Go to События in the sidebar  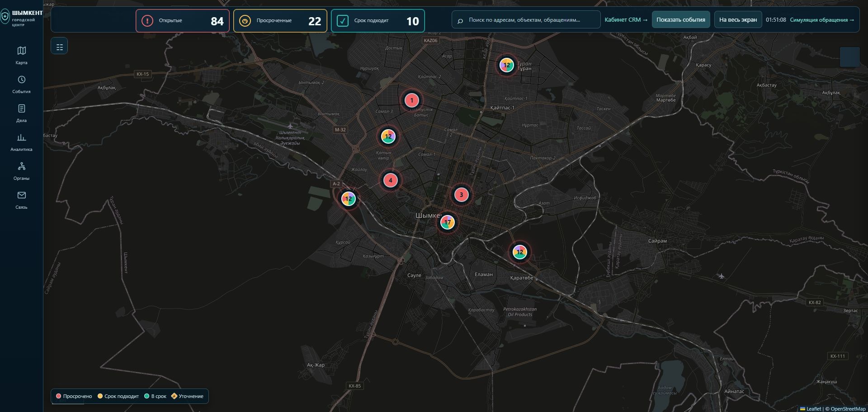point(21,84)
